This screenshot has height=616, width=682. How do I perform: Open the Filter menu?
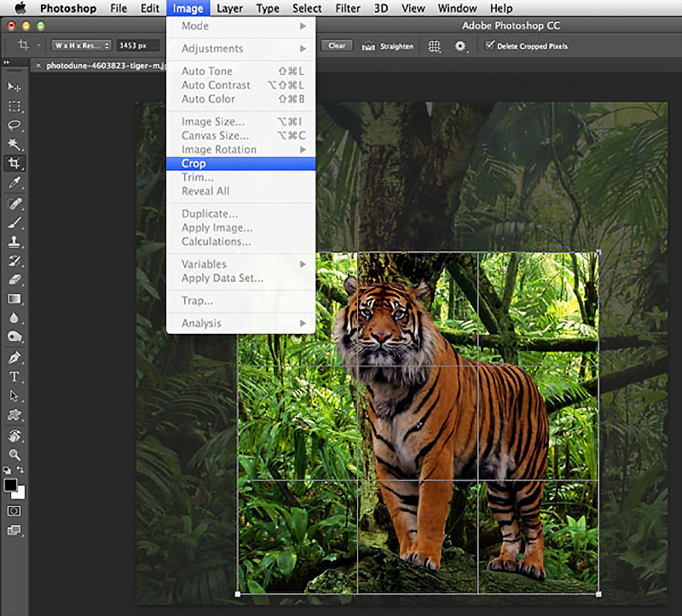(347, 9)
